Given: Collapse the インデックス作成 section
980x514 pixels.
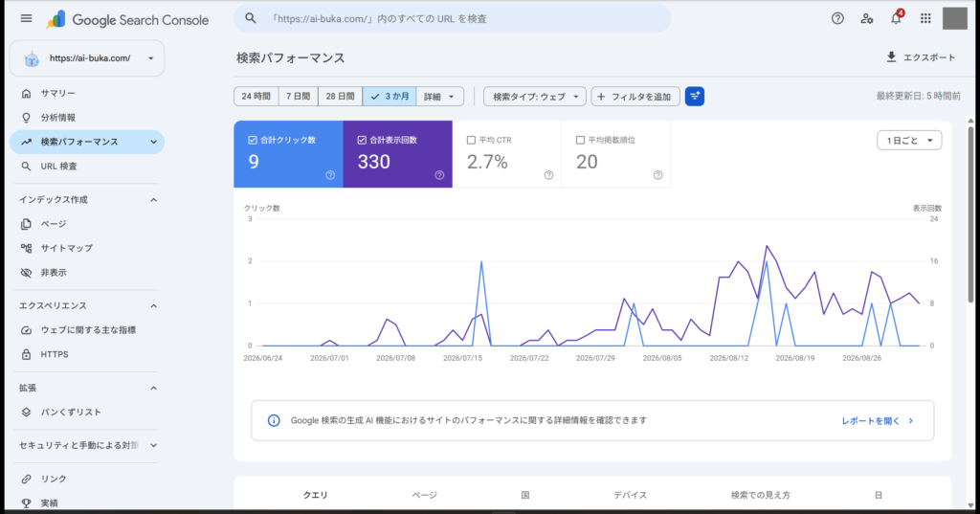Looking at the screenshot, I should pyautogui.click(x=153, y=200).
